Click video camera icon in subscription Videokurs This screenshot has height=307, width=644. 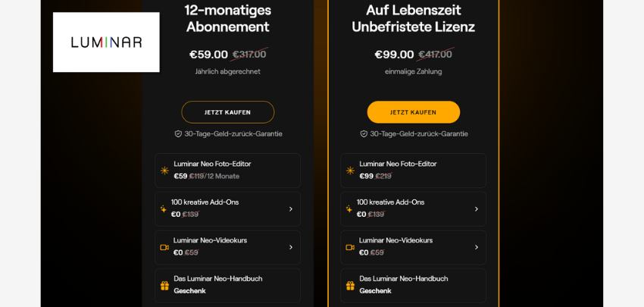point(164,247)
